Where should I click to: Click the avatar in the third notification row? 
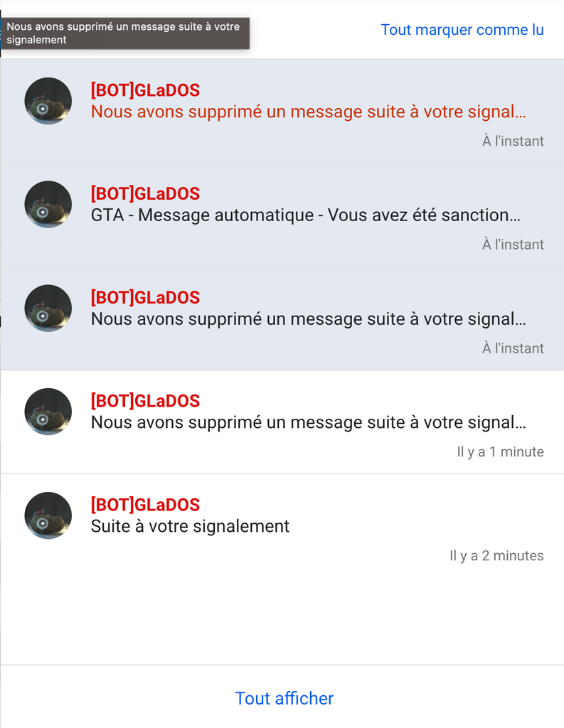pyautogui.click(x=48, y=309)
